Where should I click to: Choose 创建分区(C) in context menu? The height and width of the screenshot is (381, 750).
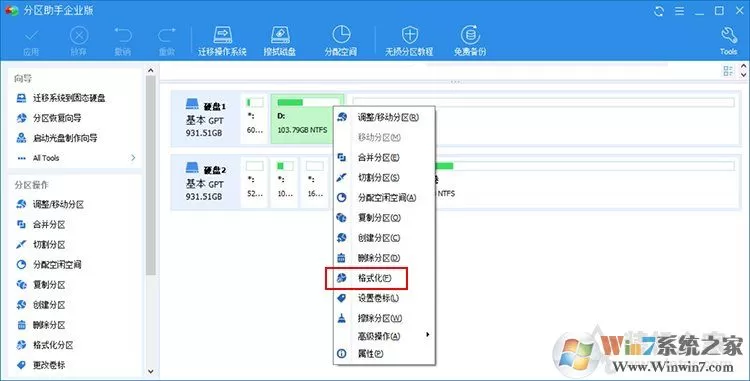click(x=384, y=238)
